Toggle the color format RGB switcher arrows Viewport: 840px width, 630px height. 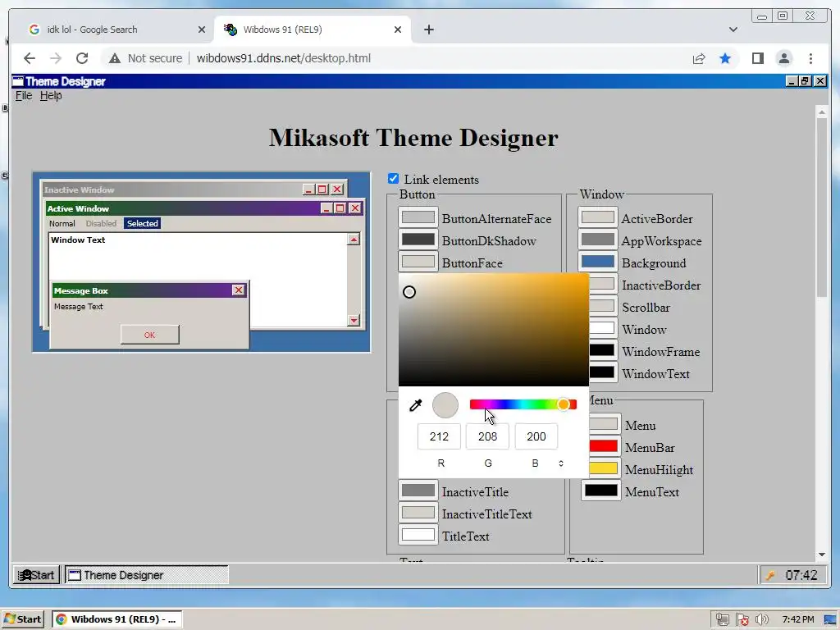tap(561, 463)
